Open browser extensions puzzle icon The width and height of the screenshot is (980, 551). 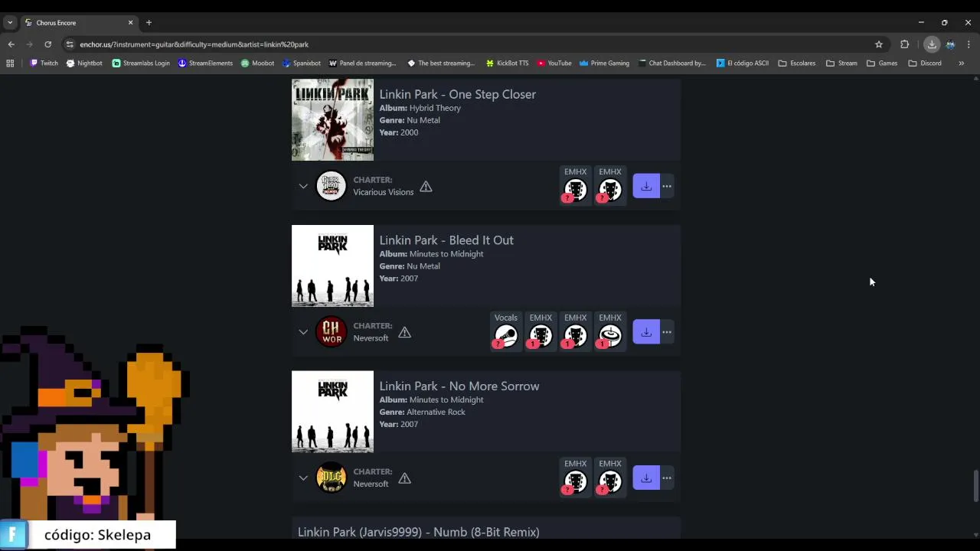point(904,44)
